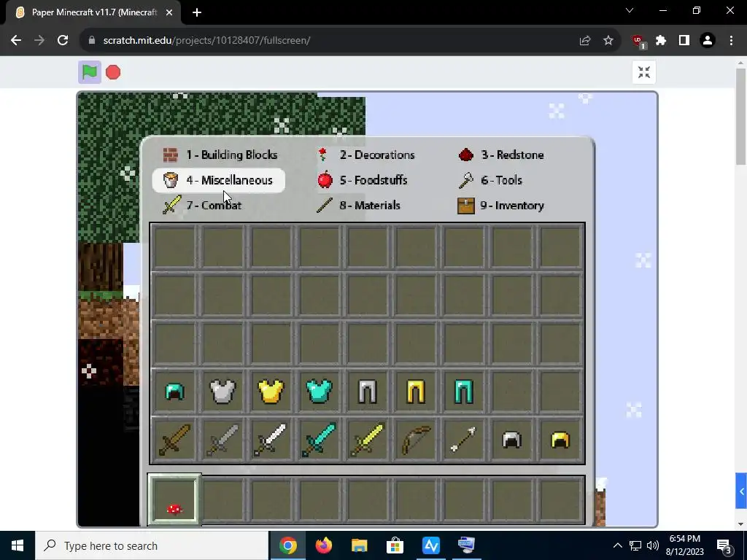Open tab search dropdown arrow
Screen dimensions: 747x560
click(x=630, y=10)
